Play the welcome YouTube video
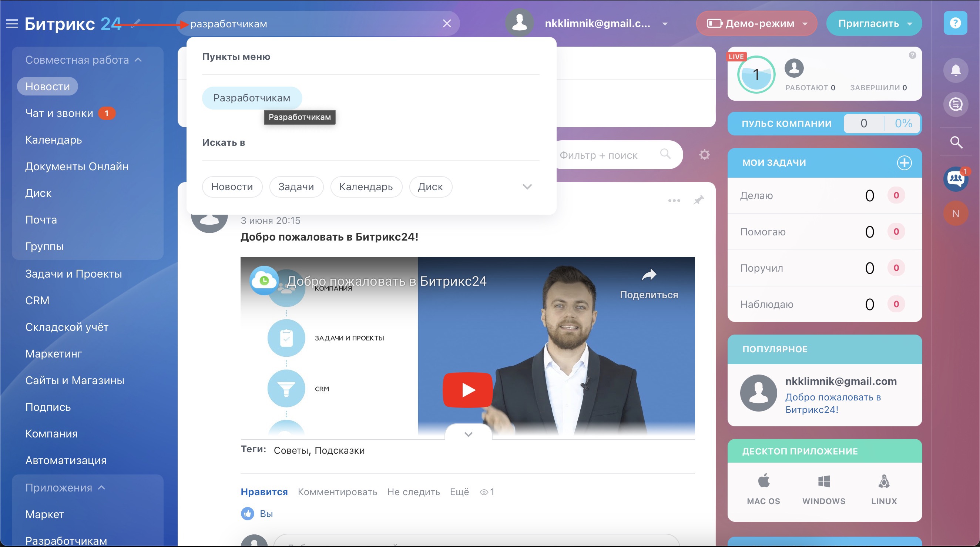The width and height of the screenshot is (980, 547). tap(467, 390)
